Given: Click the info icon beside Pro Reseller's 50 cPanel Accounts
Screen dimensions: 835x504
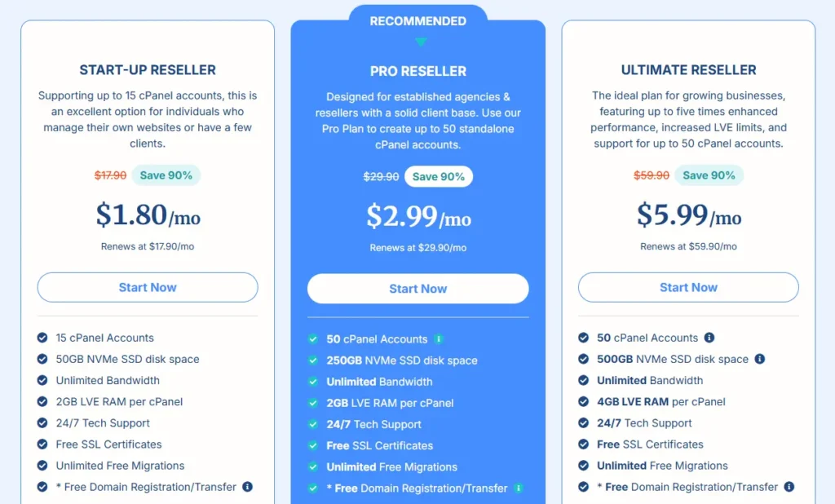Looking at the screenshot, I should click(x=440, y=338).
